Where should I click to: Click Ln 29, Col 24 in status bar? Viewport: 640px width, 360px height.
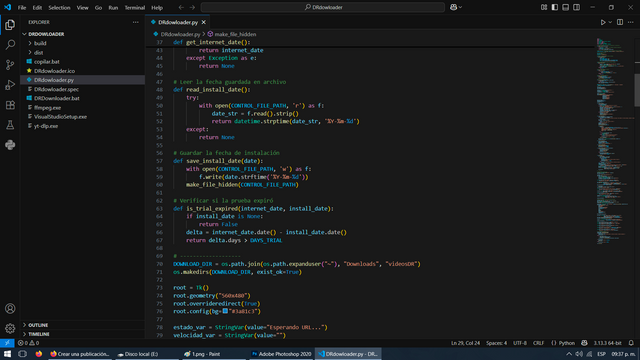465,343
